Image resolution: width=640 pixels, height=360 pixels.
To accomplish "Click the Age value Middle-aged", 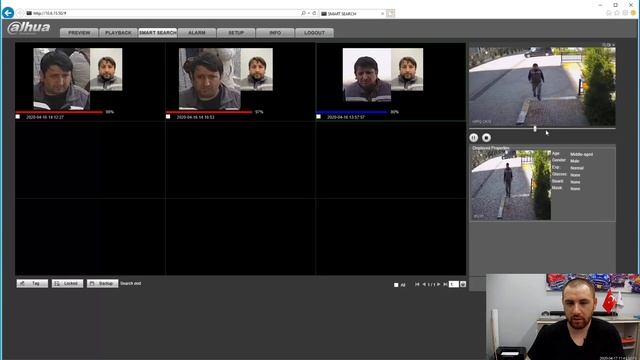I will [x=582, y=154].
